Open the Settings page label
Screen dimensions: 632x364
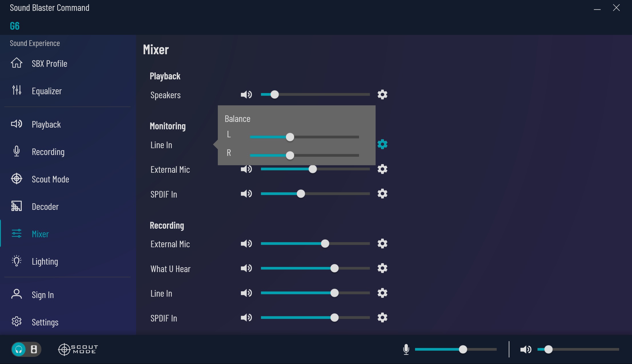45,322
